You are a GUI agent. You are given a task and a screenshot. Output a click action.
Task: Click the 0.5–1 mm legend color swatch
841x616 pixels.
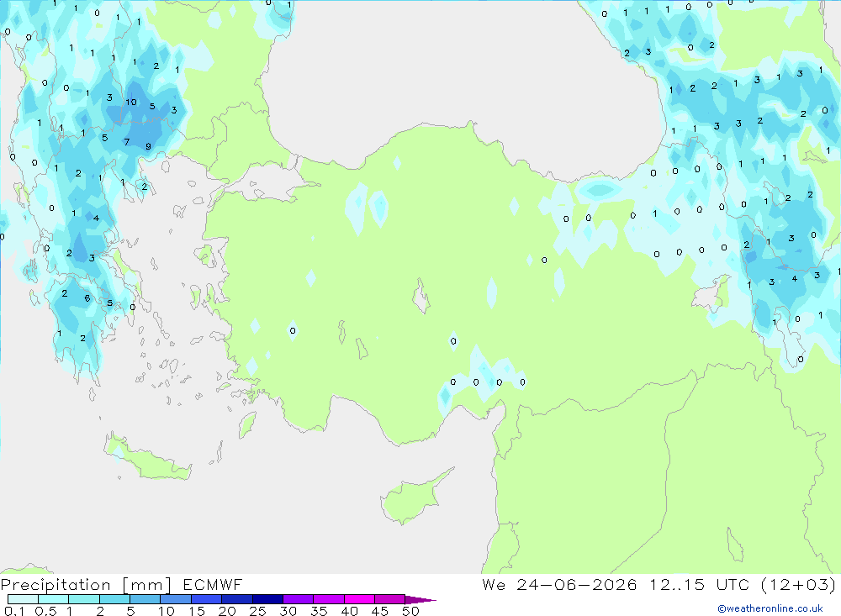pos(54,599)
